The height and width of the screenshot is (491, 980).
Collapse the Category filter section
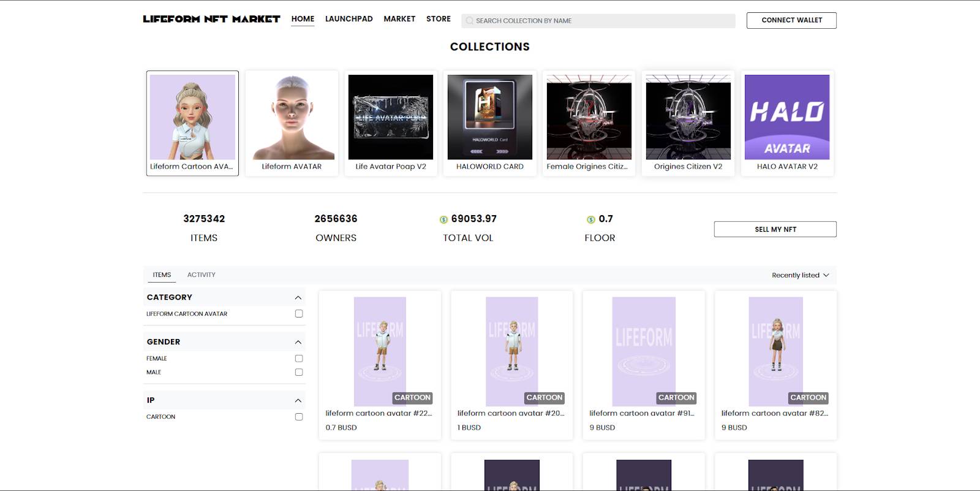298,297
